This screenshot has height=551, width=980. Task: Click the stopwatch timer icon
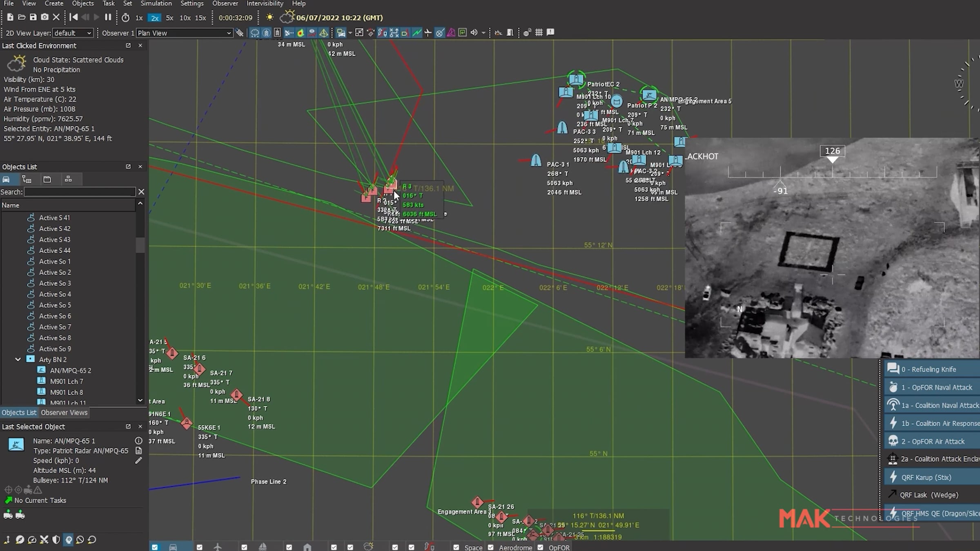coord(125,18)
